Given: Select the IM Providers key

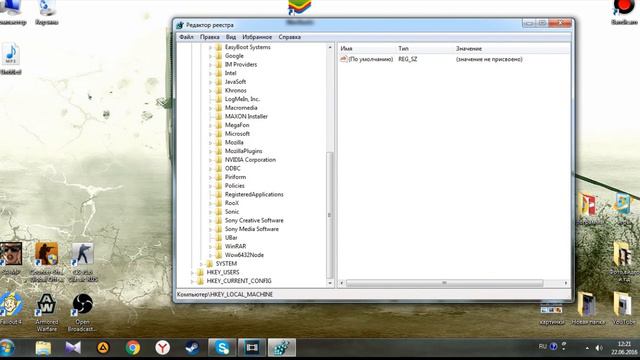Looking at the screenshot, I should [241, 64].
